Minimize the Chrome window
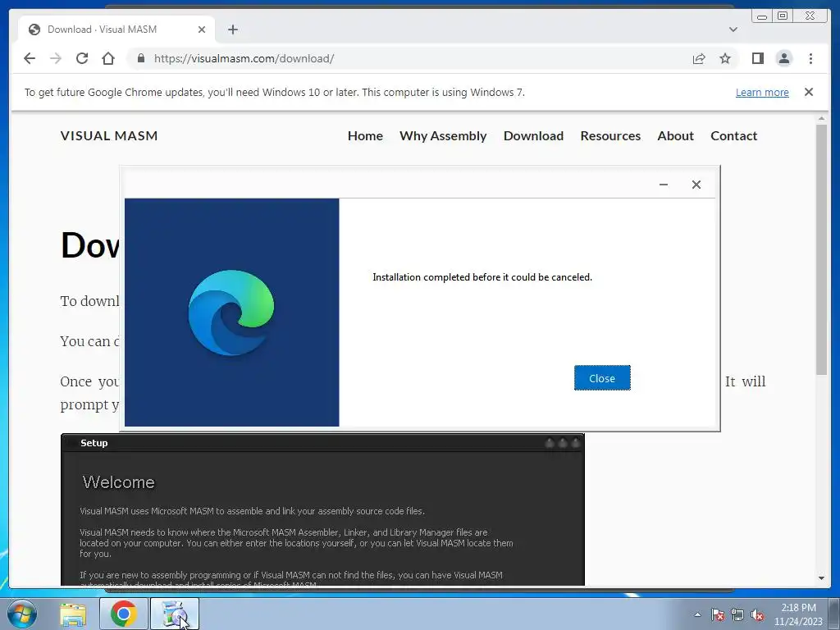Screen dimensions: 840x630 762,16
